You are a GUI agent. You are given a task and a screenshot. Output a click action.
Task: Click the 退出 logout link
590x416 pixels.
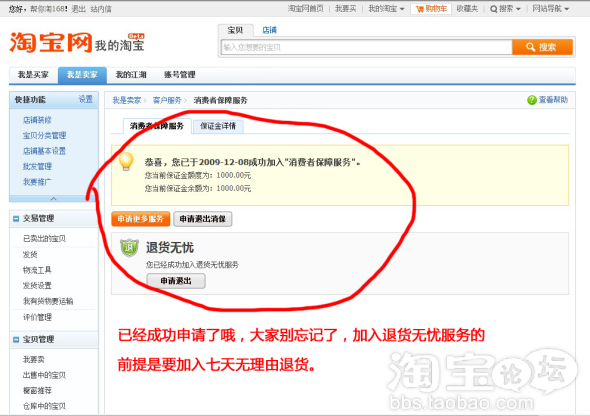(78, 9)
